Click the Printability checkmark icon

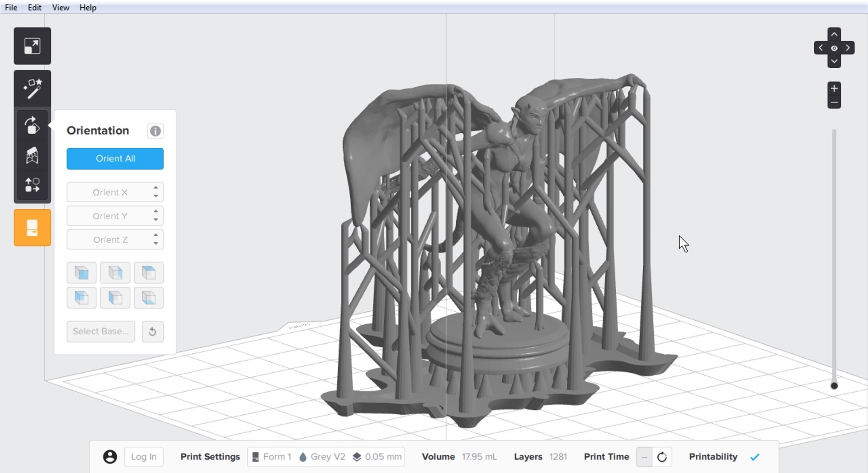click(755, 457)
